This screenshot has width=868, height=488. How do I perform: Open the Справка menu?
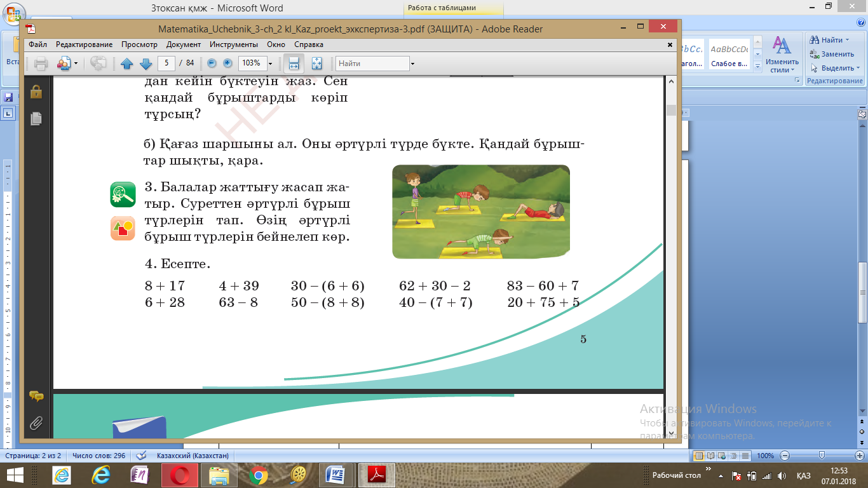coord(309,44)
